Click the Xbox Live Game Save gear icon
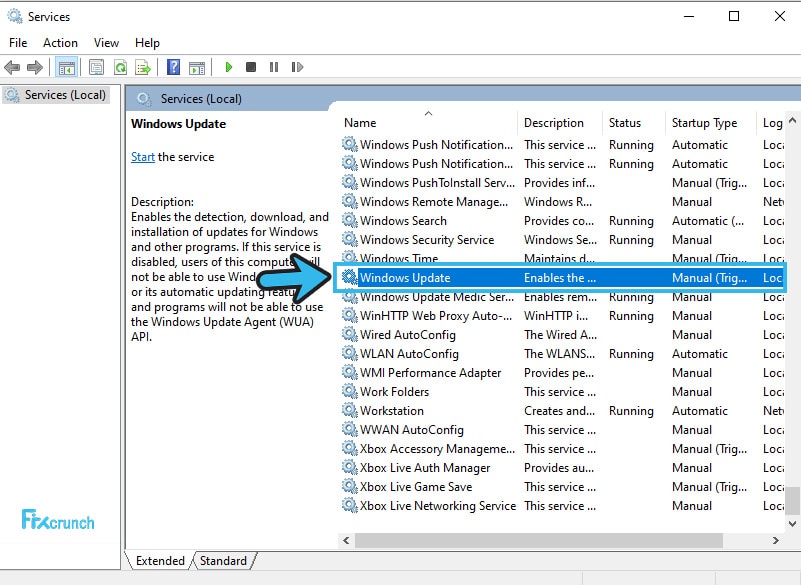Screen dimensions: 801x585 point(349,486)
